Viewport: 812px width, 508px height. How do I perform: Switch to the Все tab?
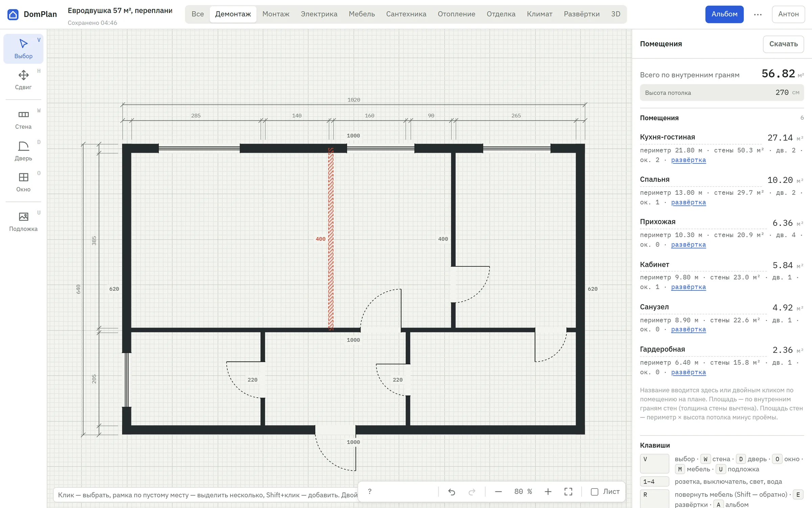tap(198, 14)
